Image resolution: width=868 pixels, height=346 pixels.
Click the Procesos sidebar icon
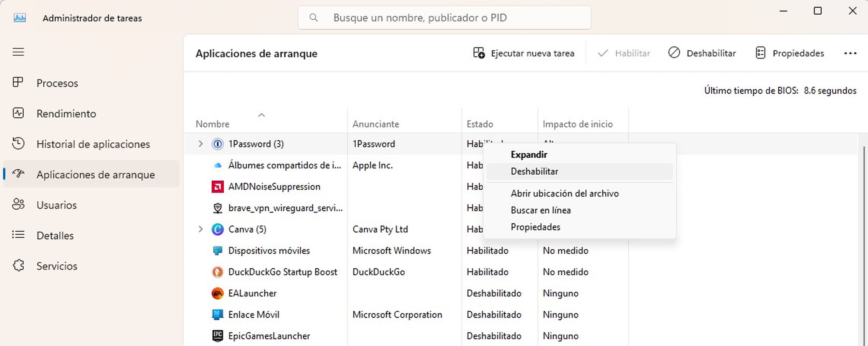tap(18, 82)
